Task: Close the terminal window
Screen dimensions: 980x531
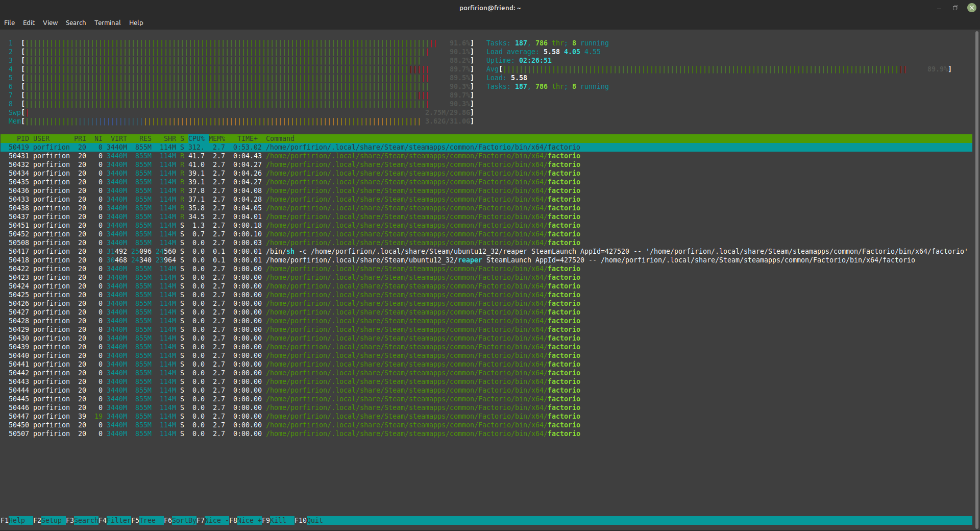Action: [x=971, y=8]
